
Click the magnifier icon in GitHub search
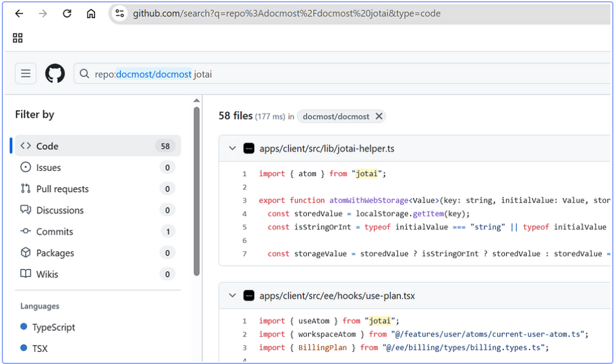click(x=84, y=73)
